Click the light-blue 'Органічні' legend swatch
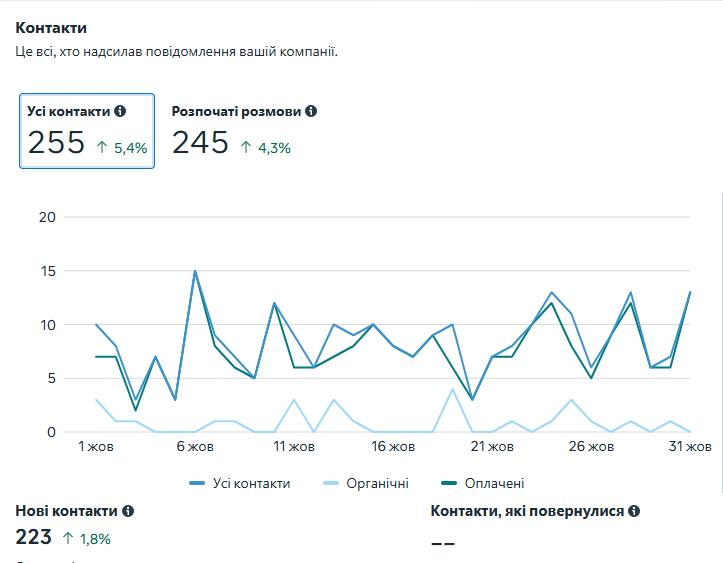 [331, 483]
